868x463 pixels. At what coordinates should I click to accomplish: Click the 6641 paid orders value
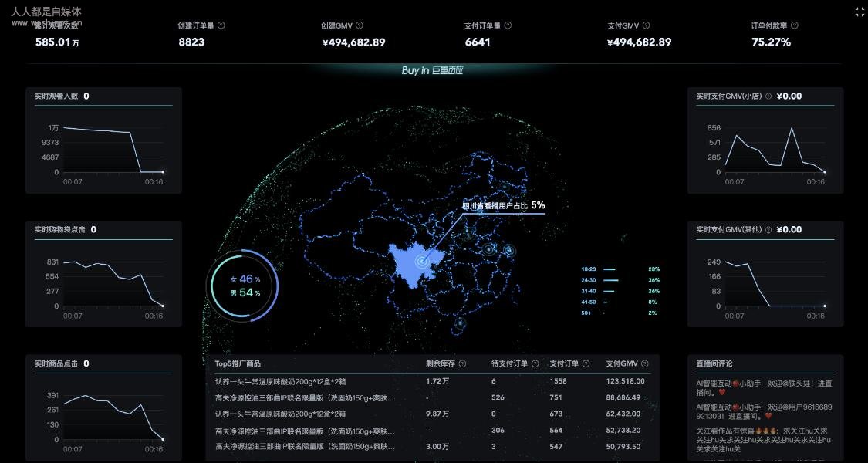(478, 42)
